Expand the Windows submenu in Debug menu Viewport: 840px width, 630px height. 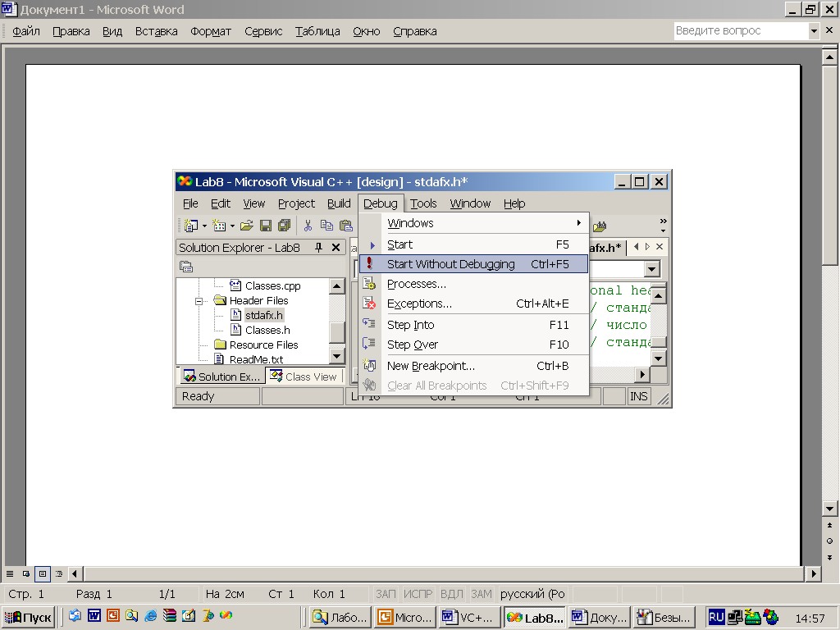579,223
